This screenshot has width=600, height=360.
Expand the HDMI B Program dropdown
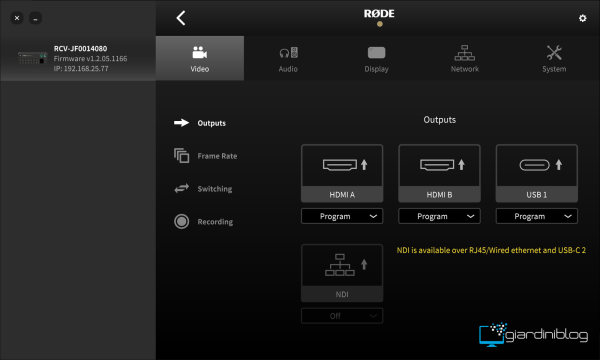point(439,216)
